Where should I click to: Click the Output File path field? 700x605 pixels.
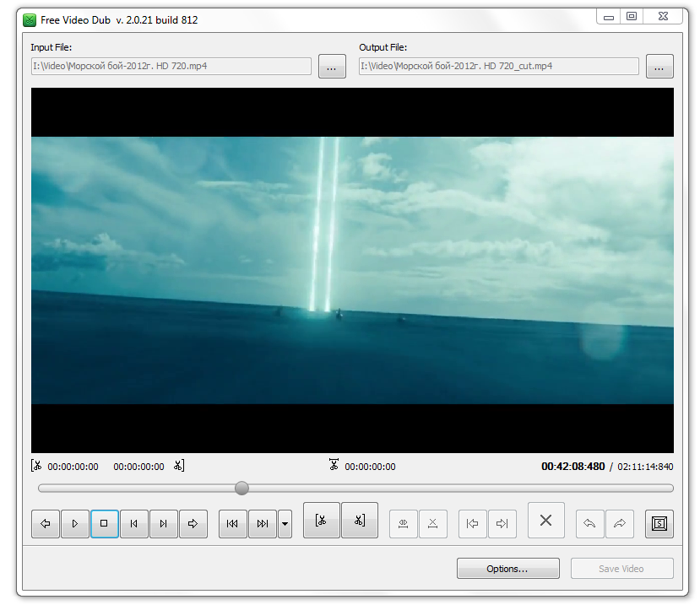499,66
